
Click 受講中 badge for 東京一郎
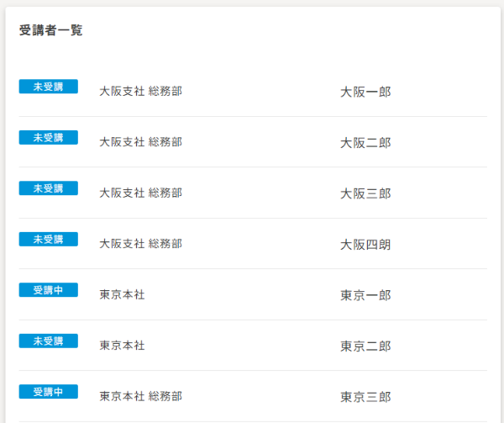point(48,290)
